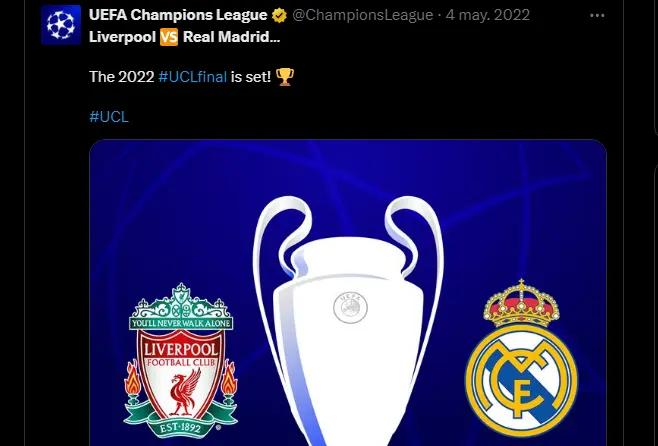Open the UEFA Champions League profile avatar
Screen dimensions: 658x446
click(61, 25)
